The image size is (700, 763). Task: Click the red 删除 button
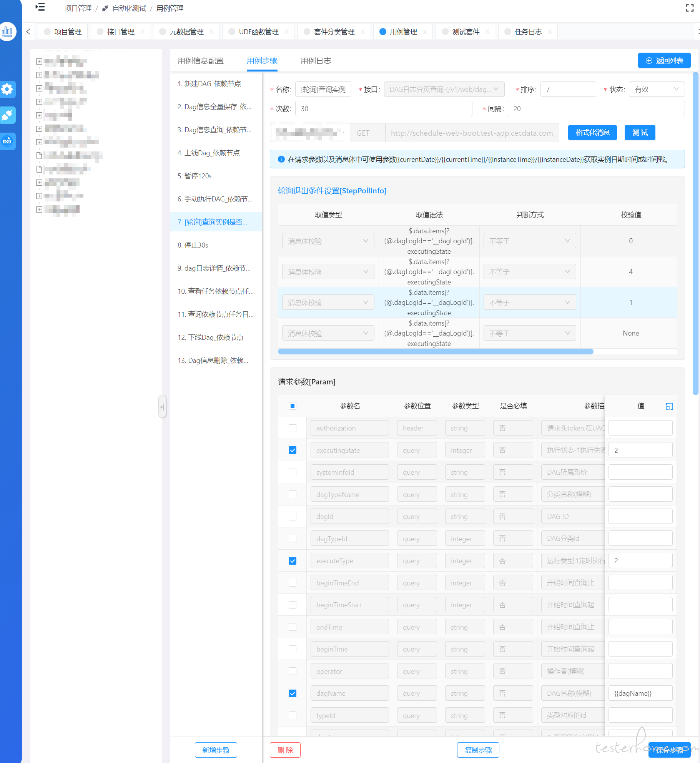[x=285, y=750]
